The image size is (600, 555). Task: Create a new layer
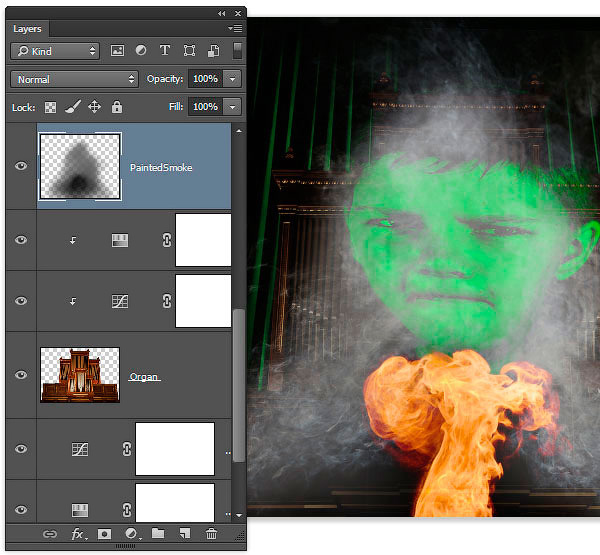pos(185,533)
